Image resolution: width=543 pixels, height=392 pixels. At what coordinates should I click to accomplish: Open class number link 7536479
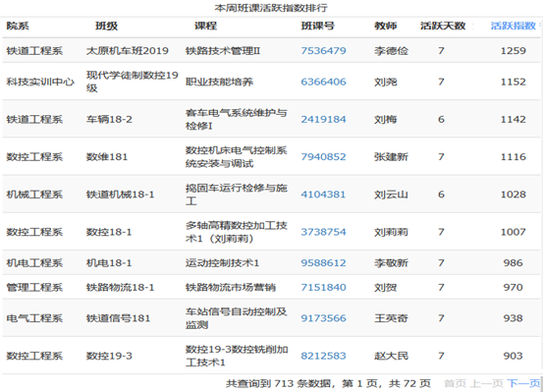tap(323, 51)
